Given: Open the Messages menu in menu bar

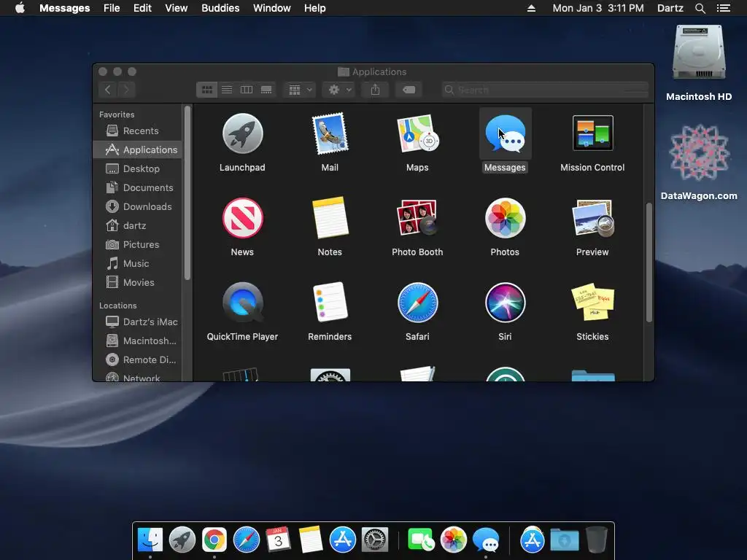Looking at the screenshot, I should [64, 8].
